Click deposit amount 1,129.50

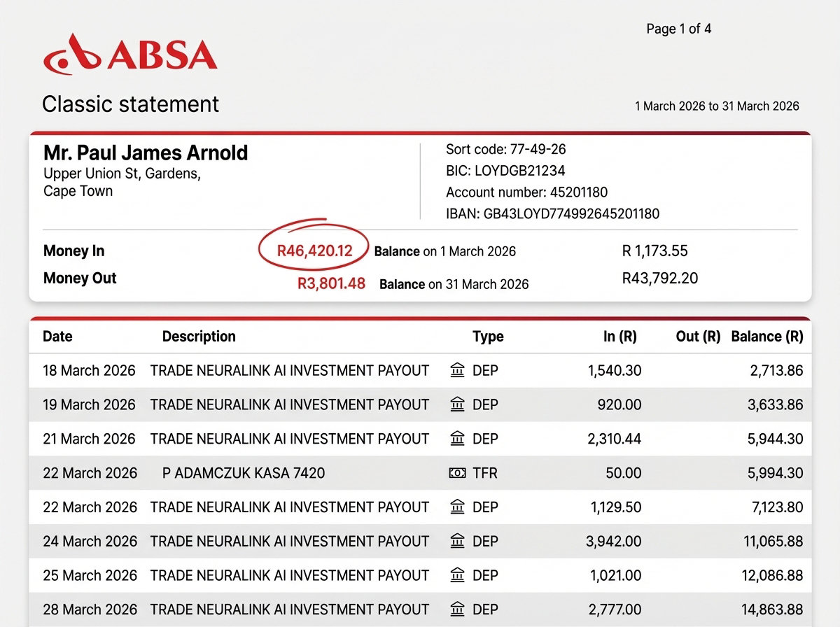(615, 507)
